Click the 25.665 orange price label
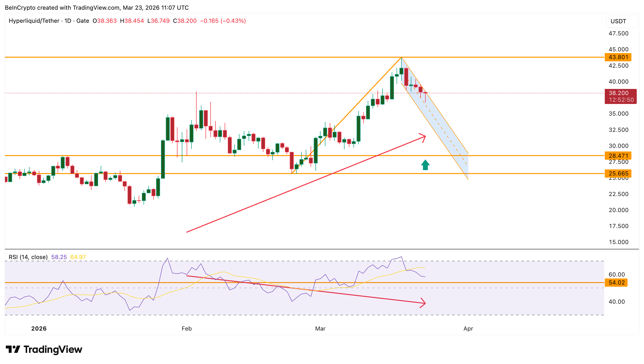Viewport: 644px width, 364px height. coord(618,173)
